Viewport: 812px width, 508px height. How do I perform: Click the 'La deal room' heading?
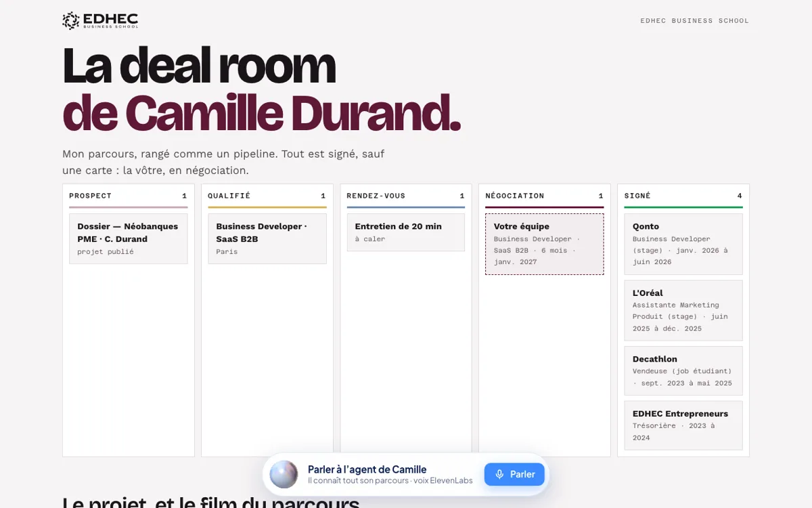(x=199, y=66)
